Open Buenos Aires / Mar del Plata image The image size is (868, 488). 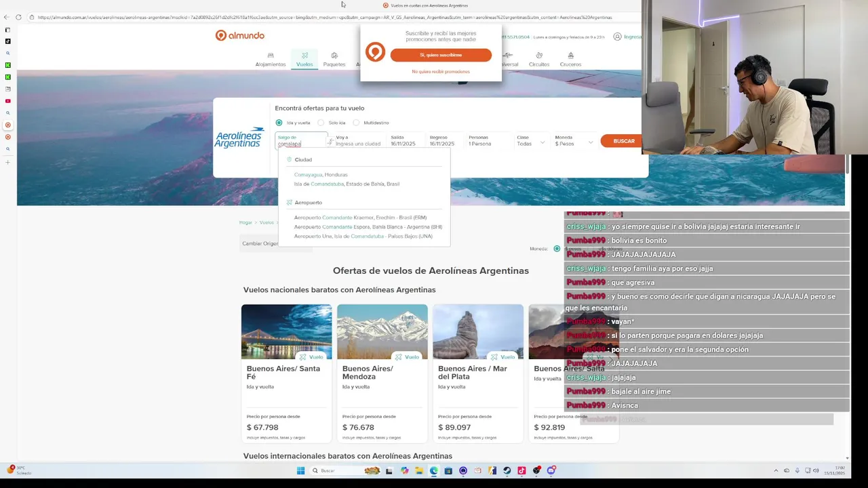478,331
